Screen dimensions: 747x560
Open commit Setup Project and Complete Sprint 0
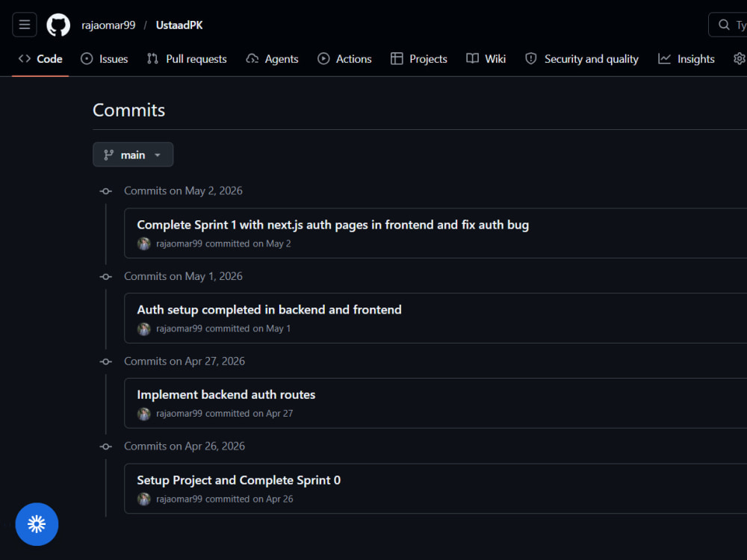(x=239, y=480)
